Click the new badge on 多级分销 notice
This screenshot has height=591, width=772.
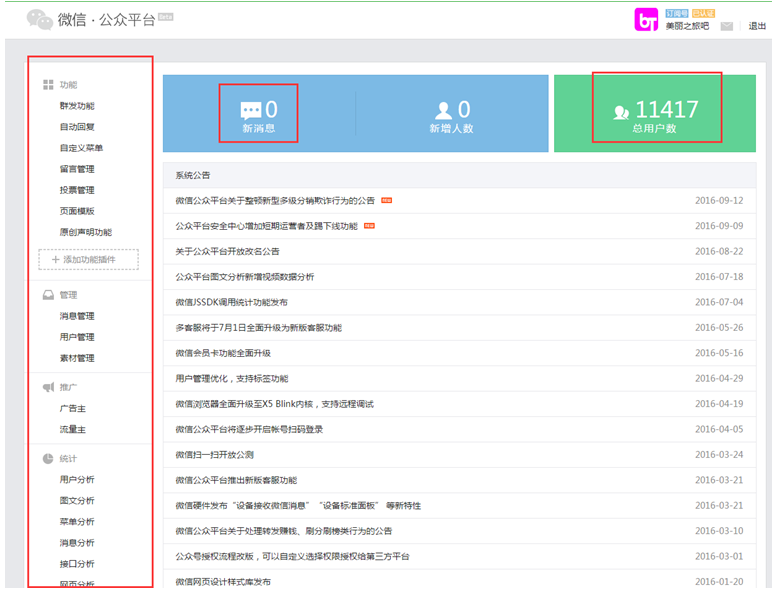(x=386, y=200)
